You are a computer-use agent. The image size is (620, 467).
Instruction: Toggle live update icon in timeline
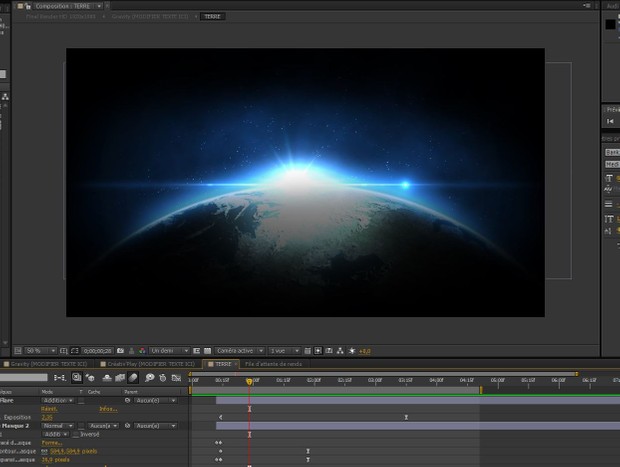pos(77,378)
